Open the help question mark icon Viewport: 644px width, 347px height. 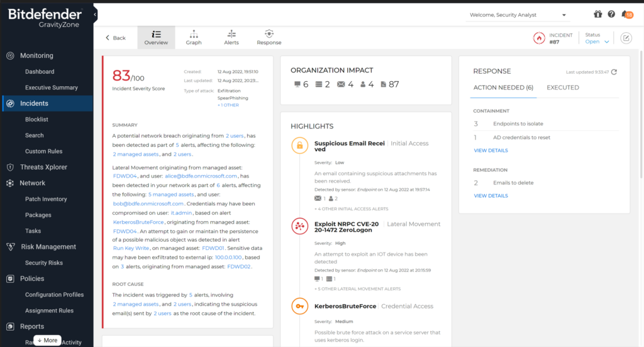click(611, 14)
